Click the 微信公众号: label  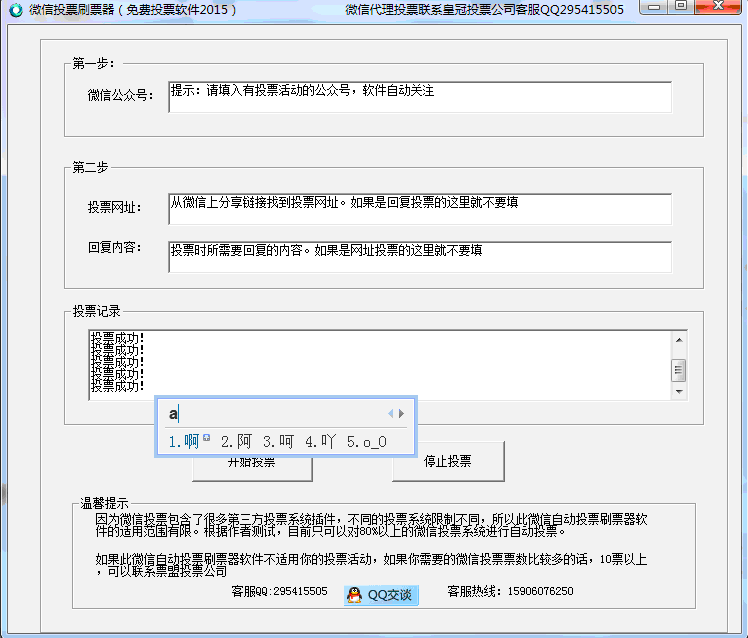coord(120,95)
